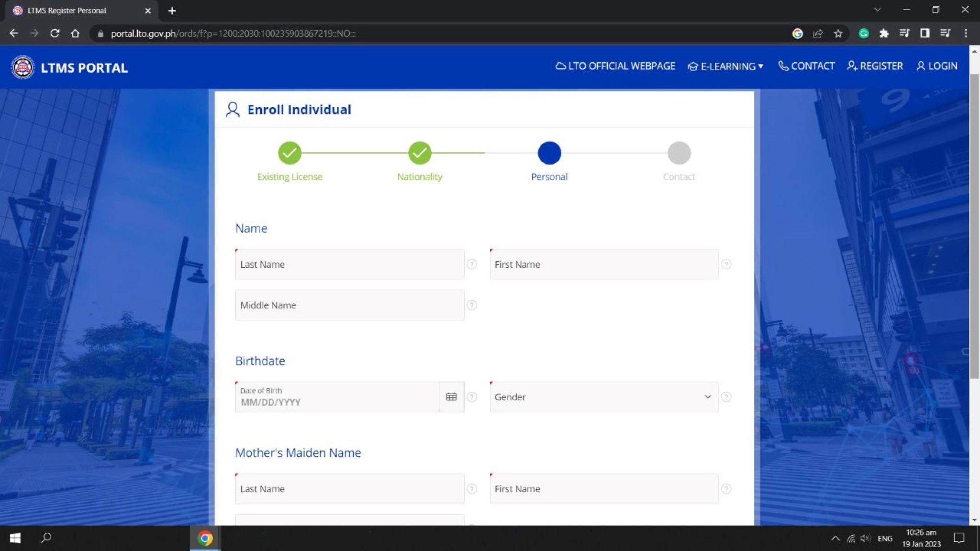Image resolution: width=980 pixels, height=551 pixels.
Task: Click Mother's Maiden Last Name field
Action: (349, 488)
